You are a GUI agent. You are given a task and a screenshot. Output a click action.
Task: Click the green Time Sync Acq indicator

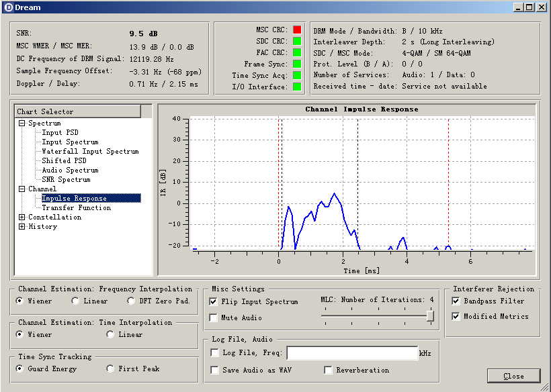click(296, 75)
